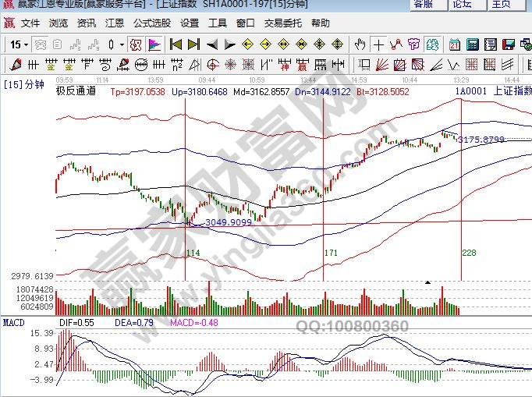The height and width of the screenshot is (397, 532).
Task: Expand the candlestick chart type dropdown arrow
Action: coord(122,44)
